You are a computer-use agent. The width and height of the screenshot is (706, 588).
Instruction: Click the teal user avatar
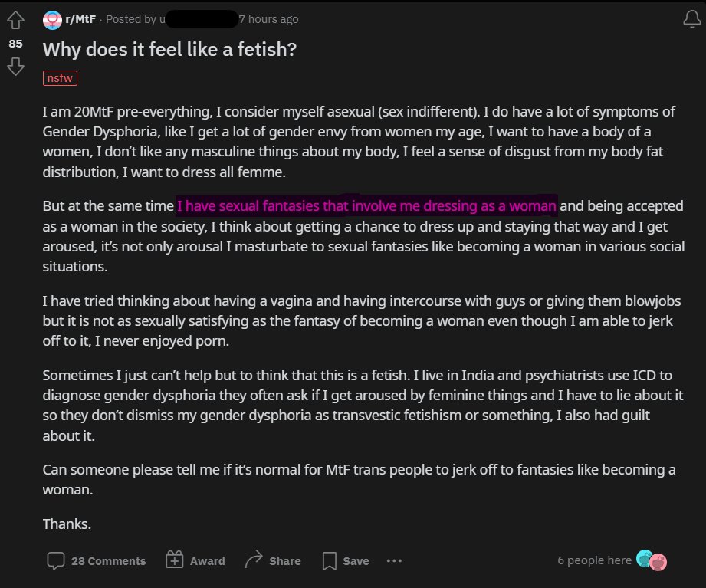(644, 560)
